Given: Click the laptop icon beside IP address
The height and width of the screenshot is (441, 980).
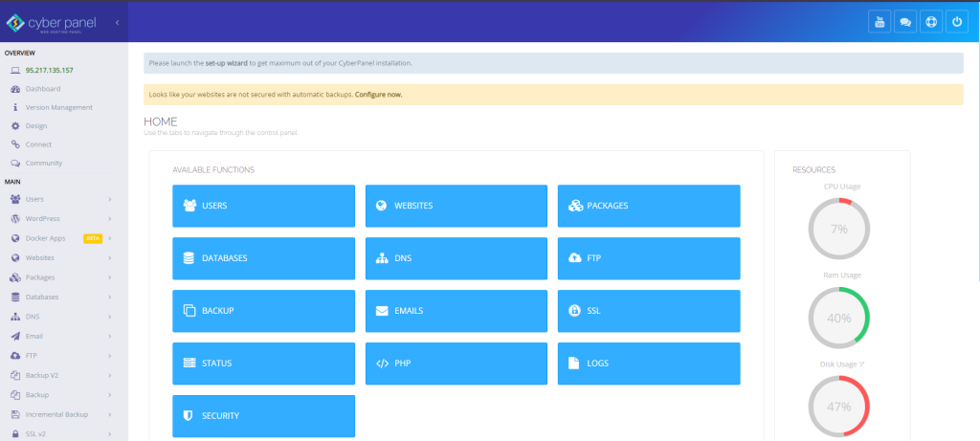Looking at the screenshot, I should pyautogui.click(x=15, y=71).
